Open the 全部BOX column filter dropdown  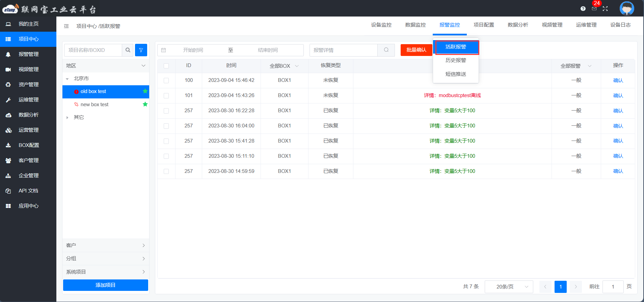click(284, 66)
